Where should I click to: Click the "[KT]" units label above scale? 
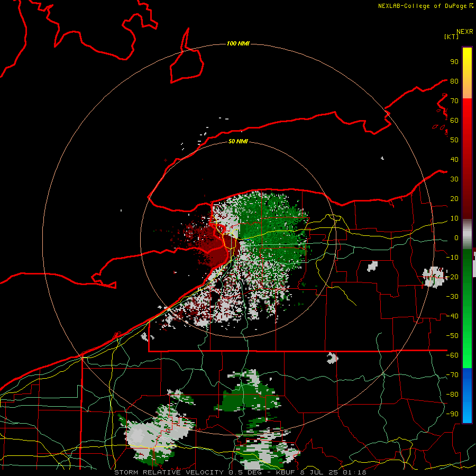[452, 36]
